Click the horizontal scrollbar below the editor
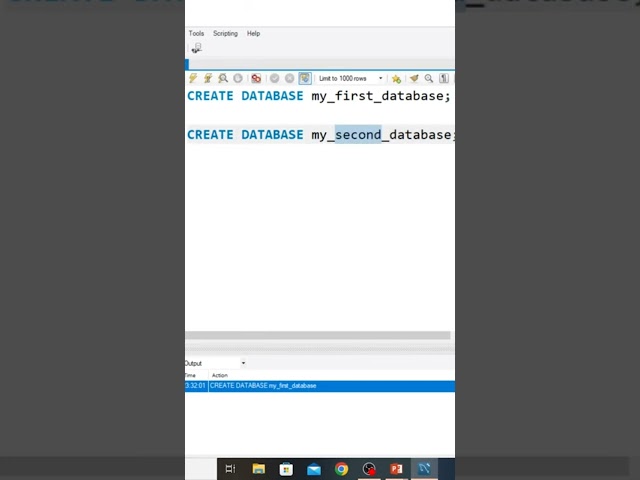The width and height of the screenshot is (640, 480). (318, 336)
